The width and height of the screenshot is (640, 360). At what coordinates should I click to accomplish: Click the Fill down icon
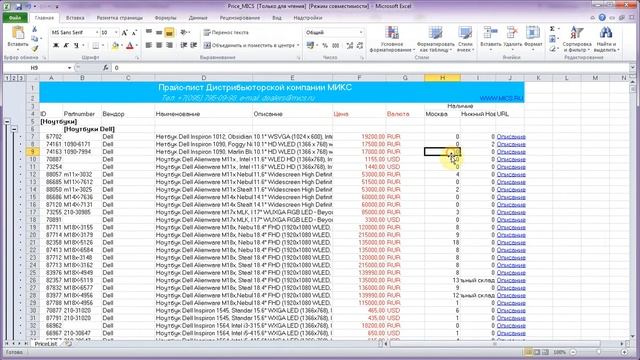[x=552, y=39]
